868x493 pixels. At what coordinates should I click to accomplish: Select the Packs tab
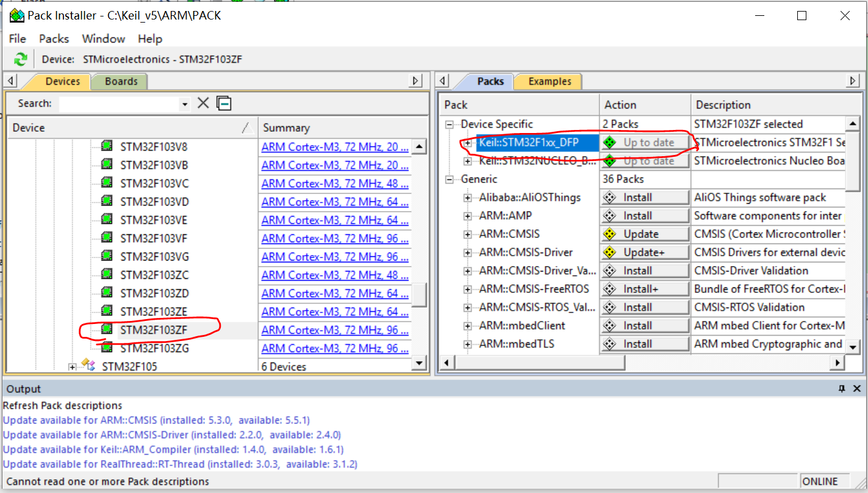pos(490,82)
